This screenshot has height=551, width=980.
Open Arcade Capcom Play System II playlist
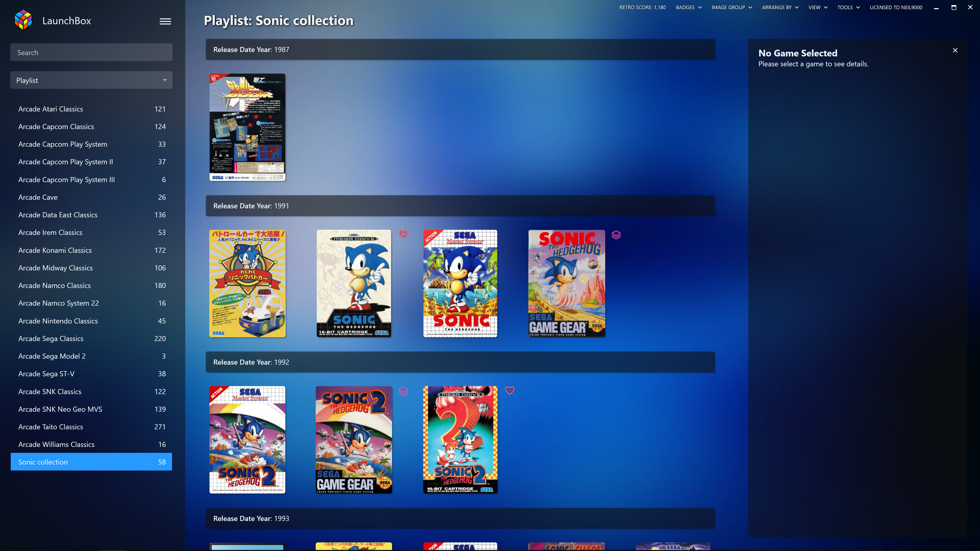pos(91,162)
